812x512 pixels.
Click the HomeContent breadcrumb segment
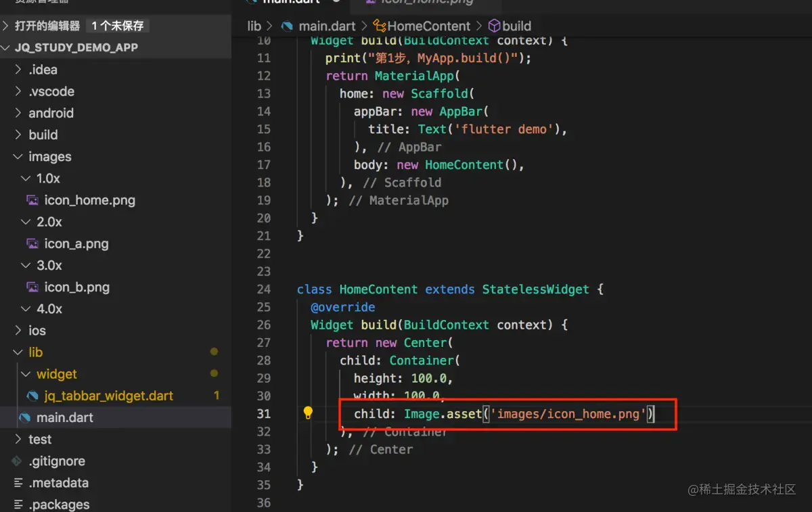pos(429,26)
